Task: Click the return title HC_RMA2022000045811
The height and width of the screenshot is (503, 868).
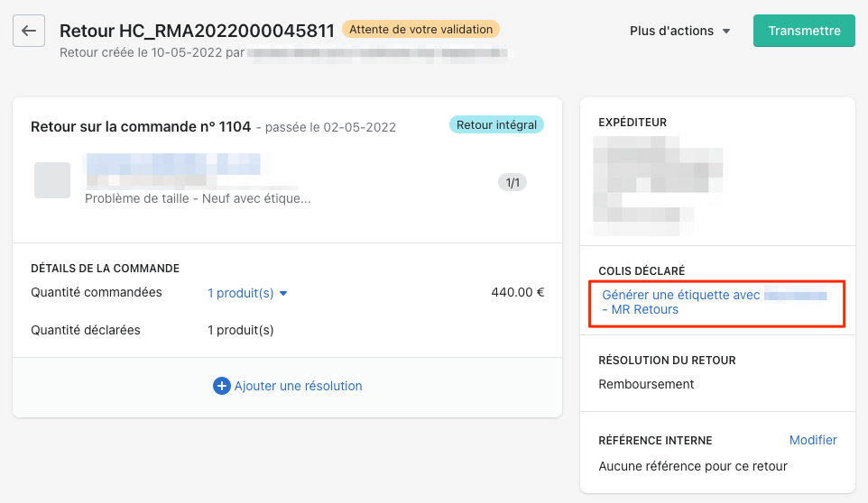Action: click(197, 31)
